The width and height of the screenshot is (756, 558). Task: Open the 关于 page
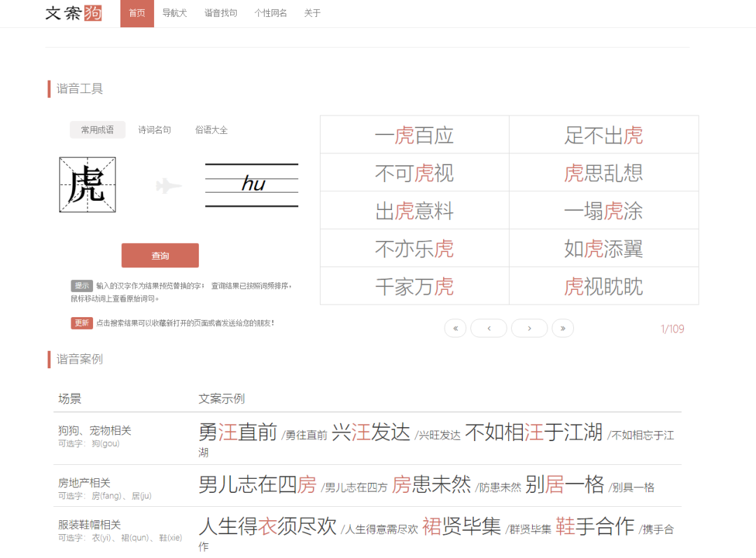click(x=311, y=13)
